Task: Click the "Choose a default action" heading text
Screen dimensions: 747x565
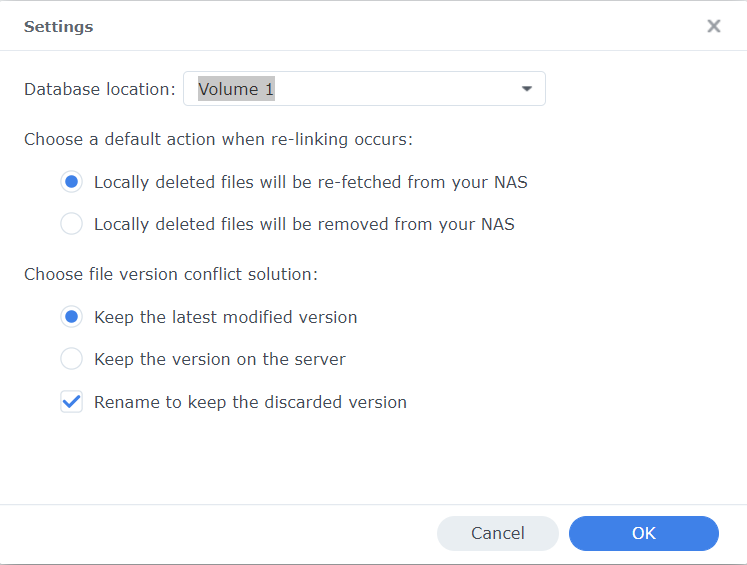Action: click(x=218, y=139)
